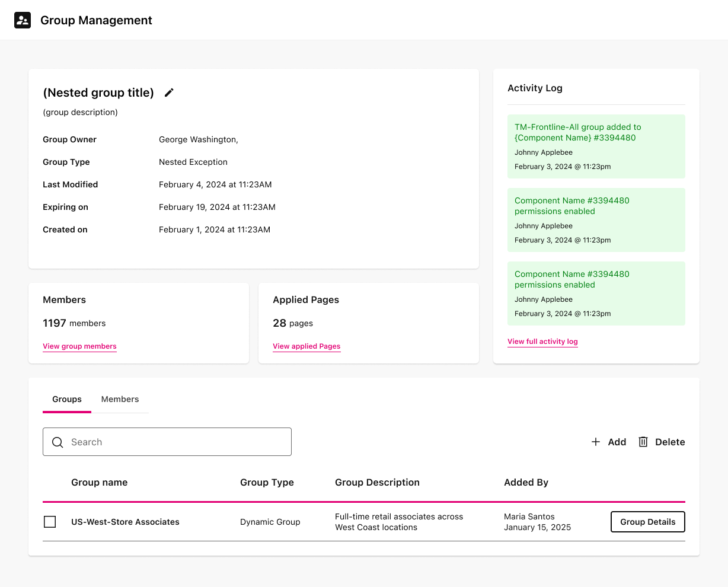The height and width of the screenshot is (587, 728).
Task: Click the Group name column header
Action: (99, 483)
